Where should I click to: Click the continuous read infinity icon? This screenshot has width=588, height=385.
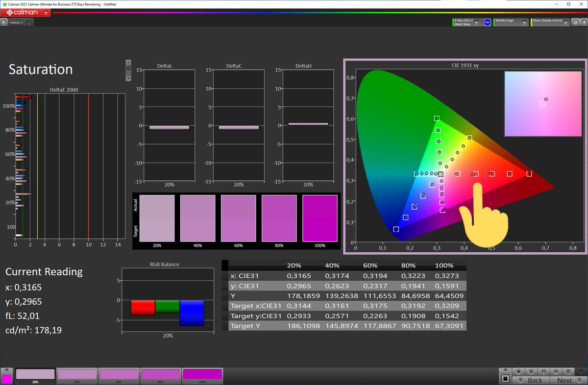[x=556, y=372]
